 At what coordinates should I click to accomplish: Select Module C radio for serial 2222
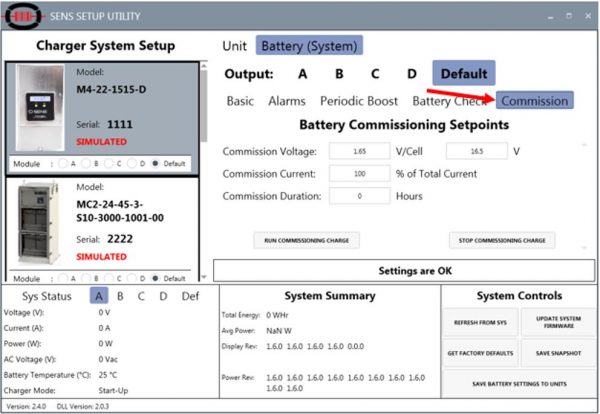(x=109, y=279)
